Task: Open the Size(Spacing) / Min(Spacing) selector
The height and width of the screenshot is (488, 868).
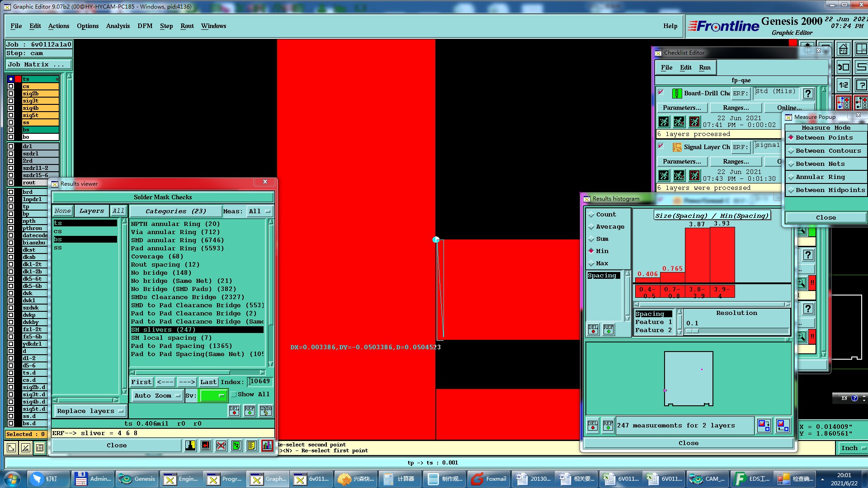Action: [712, 216]
